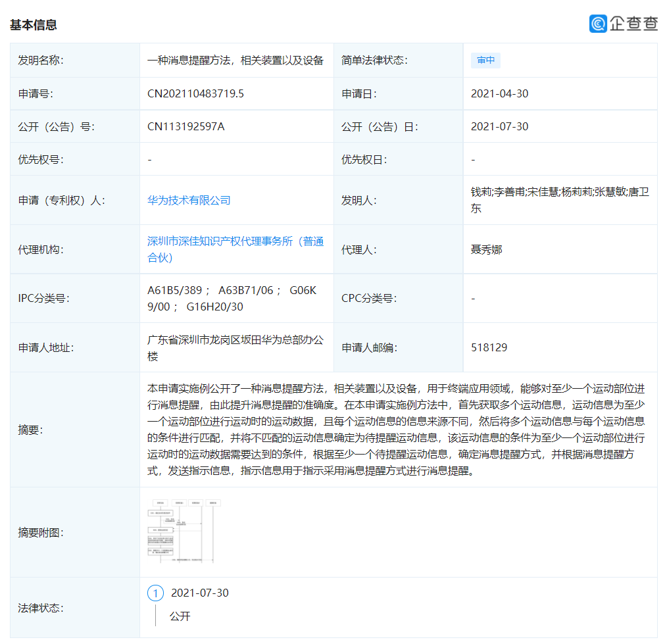Click the 代理机构 label cell

[x=74, y=249]
